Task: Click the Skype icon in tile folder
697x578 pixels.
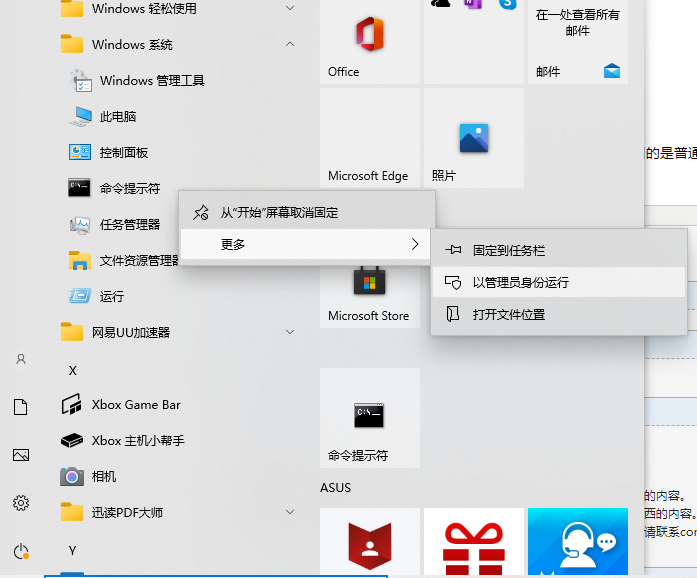Action: (508, 4)
